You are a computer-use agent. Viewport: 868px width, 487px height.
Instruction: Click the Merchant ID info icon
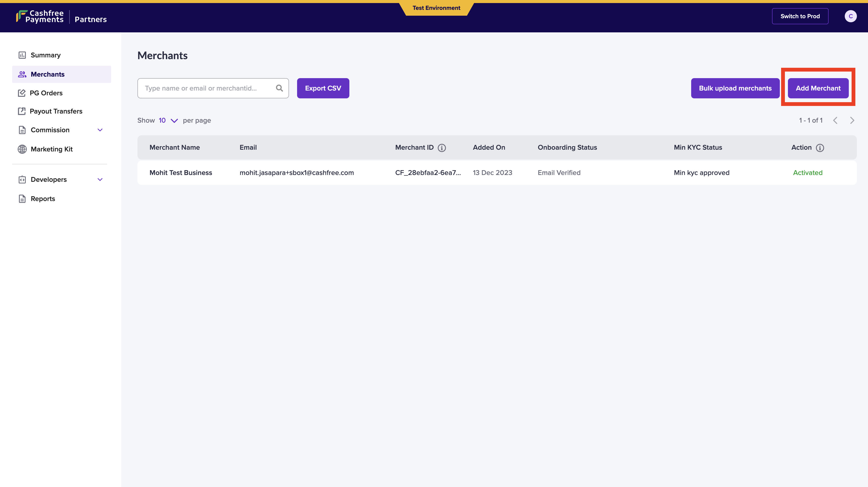point(441,148)
